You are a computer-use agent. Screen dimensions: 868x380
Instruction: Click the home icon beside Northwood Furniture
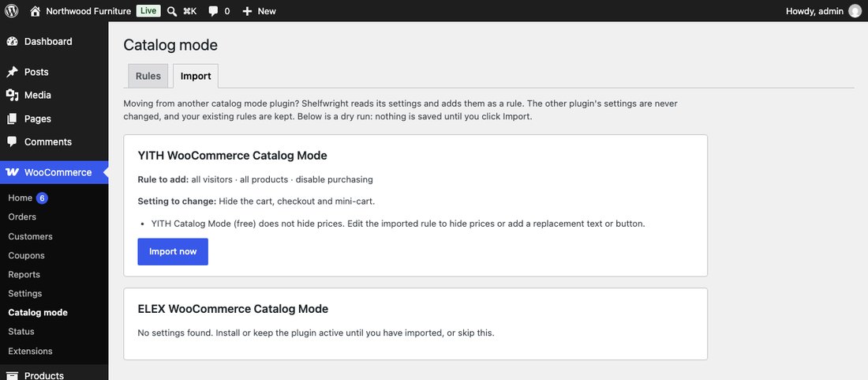click(36, 11)
